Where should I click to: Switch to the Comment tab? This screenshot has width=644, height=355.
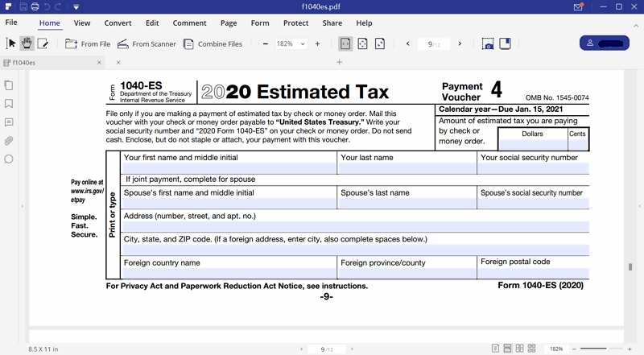(x=189, y=23)
